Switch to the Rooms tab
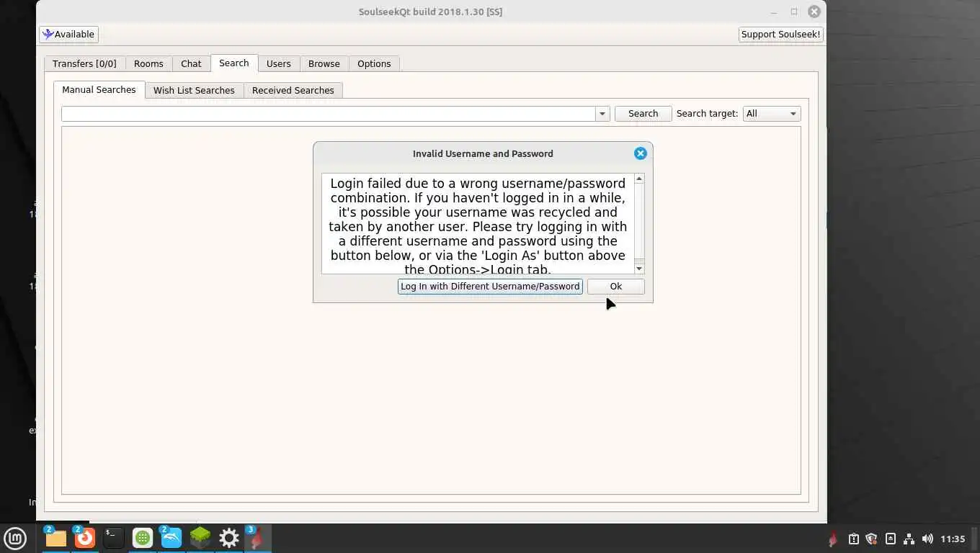This screenshot has height=553, width=980. 148,63
